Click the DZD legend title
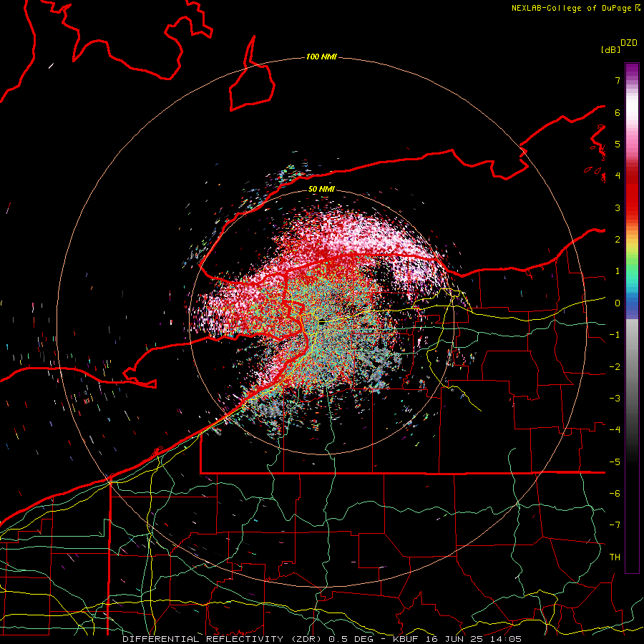The image size is (644, 644). coord(629,43)
